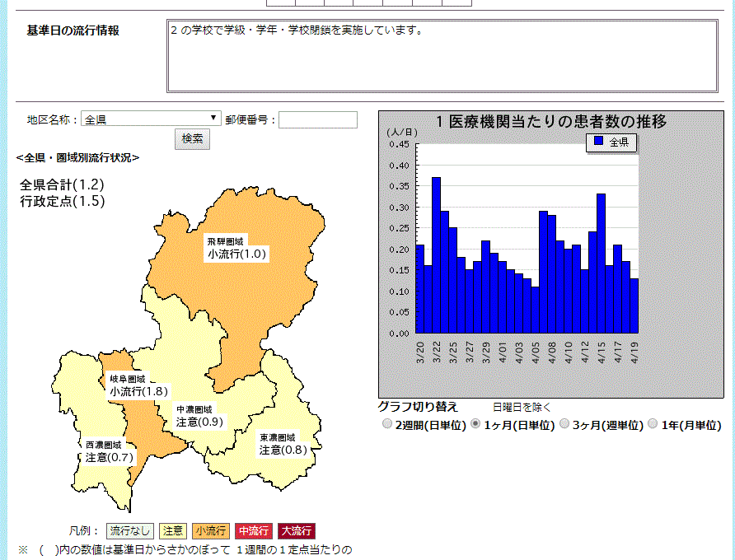The height and width of the screenshot is (560, 735).
Task: Click inside the 基準日の流行情報 text box
Action: coord(442,56)
